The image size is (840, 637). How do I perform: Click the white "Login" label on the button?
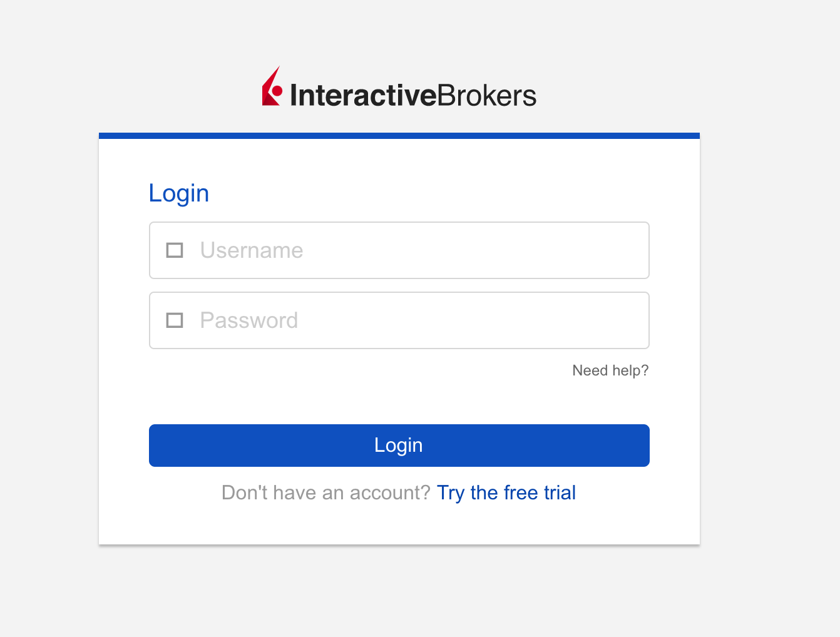(399, 445)
